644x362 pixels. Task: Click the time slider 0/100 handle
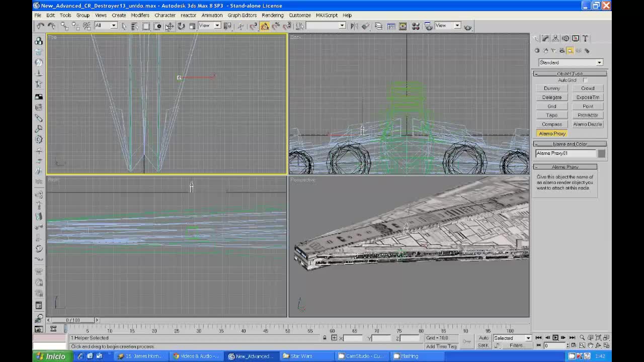pos(73,320)
